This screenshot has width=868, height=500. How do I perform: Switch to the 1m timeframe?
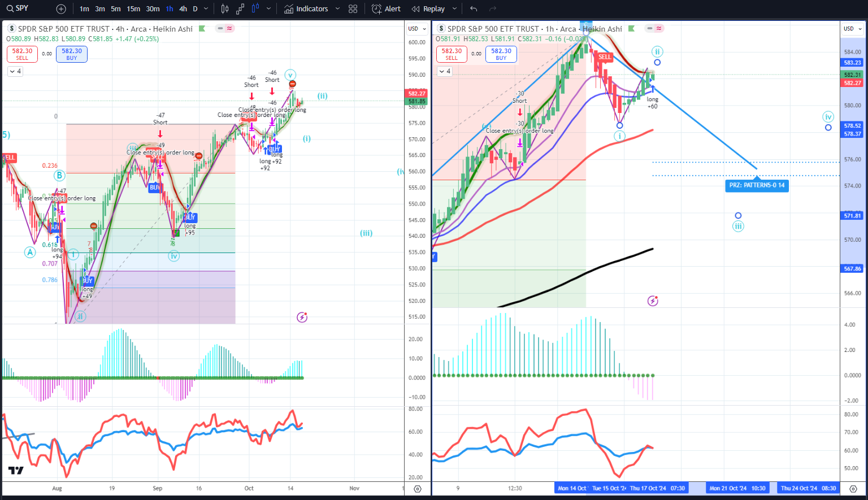coord(84,9)
